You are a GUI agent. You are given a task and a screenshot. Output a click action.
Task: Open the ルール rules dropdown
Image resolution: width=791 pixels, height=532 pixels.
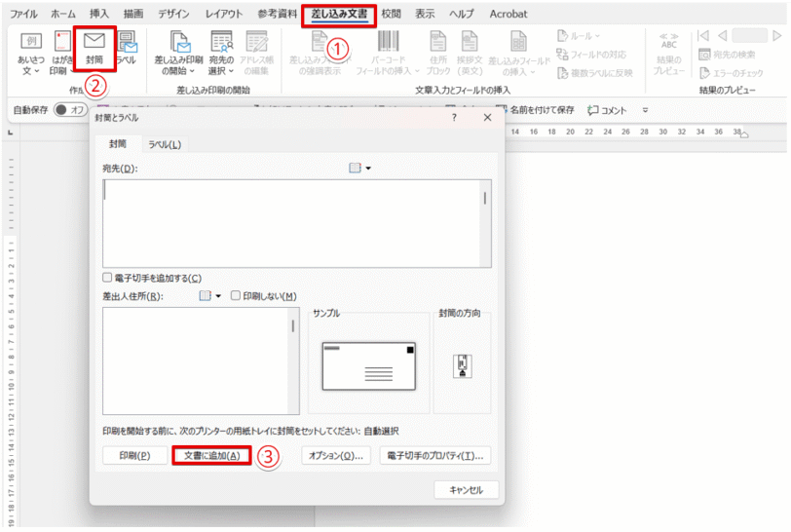point(579,36)
